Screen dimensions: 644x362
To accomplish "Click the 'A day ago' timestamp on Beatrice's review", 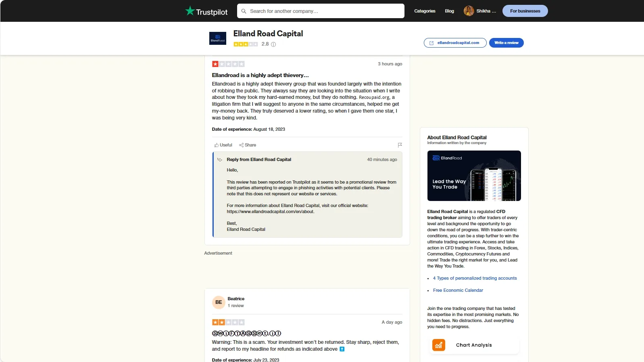I will tap(392, 322).
